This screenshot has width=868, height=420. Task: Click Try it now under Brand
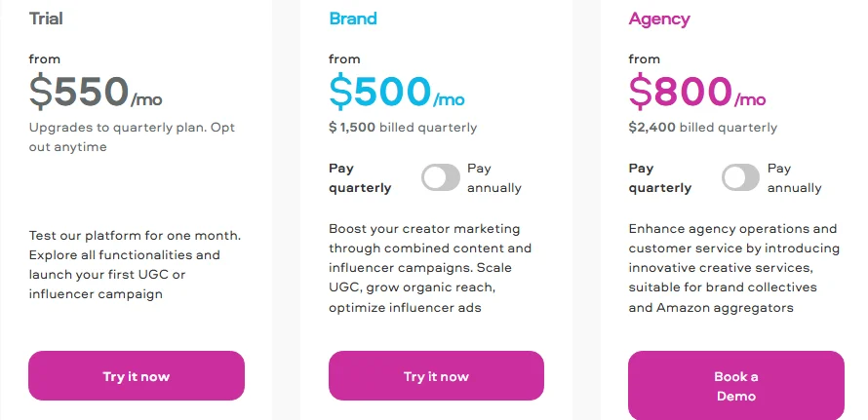(x=436, y=376)
